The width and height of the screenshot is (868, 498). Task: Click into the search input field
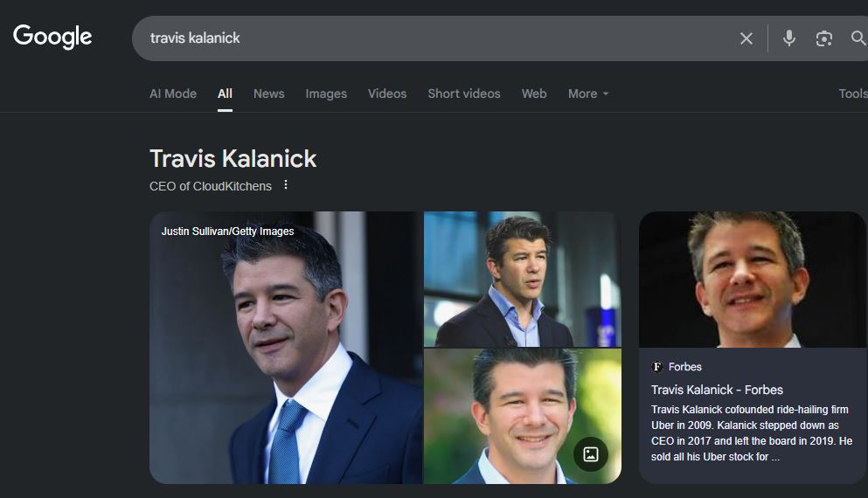pyautogui.click(x=437, y=38)
